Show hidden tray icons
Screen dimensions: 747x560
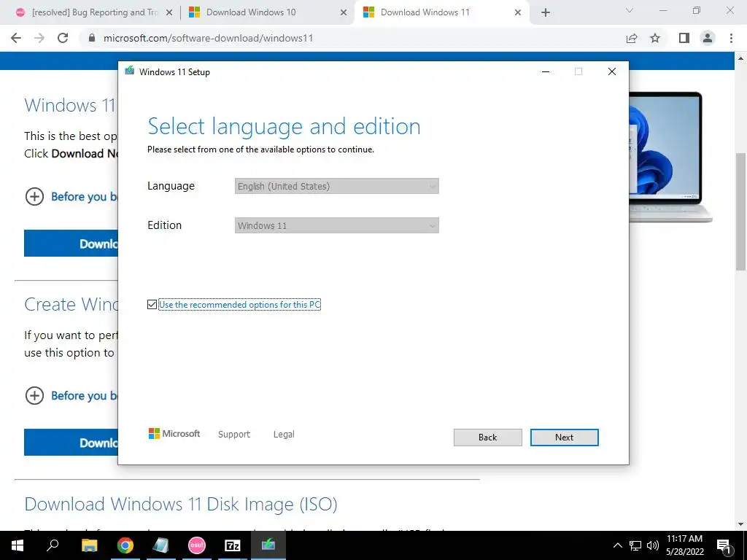tap(617, 545)
